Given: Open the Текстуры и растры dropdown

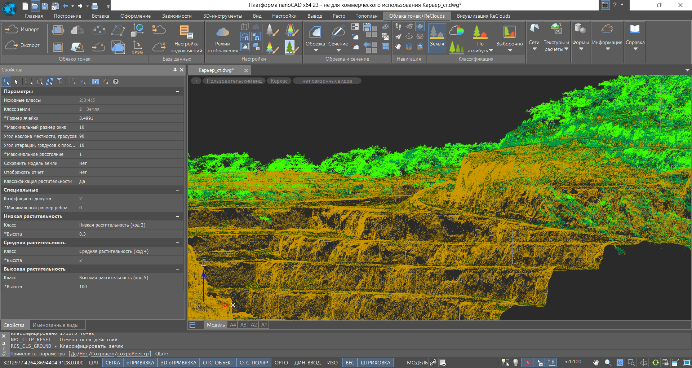Looking at the screenshot, I should (556, 38).
